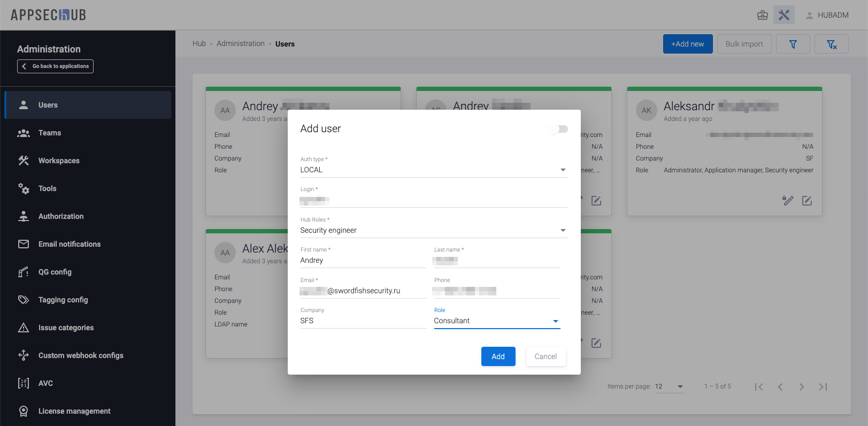
Task: Go to next page of users
Action: 801,387
